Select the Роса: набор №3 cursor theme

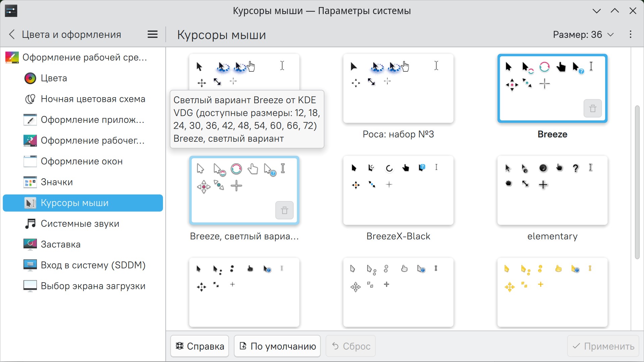[x=398, y=89]
